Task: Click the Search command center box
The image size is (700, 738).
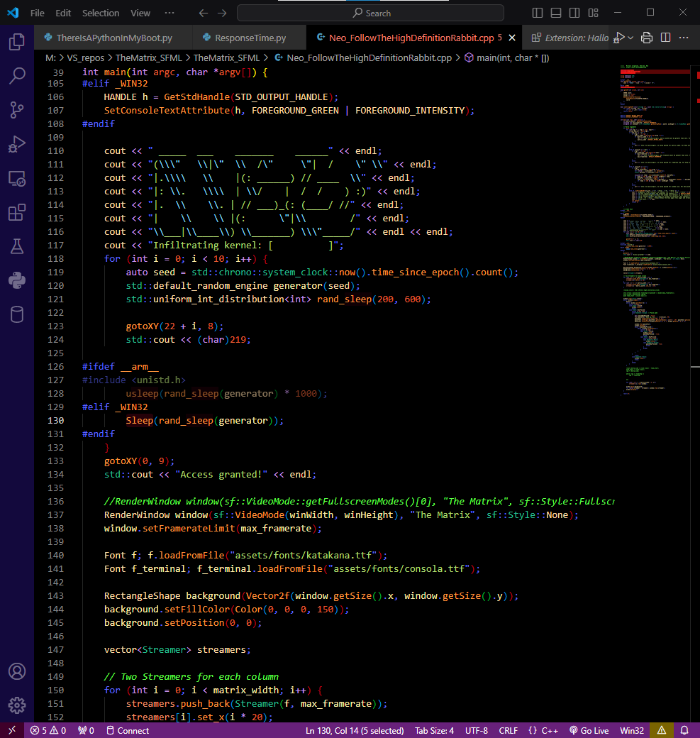Action: pos(370,13)
